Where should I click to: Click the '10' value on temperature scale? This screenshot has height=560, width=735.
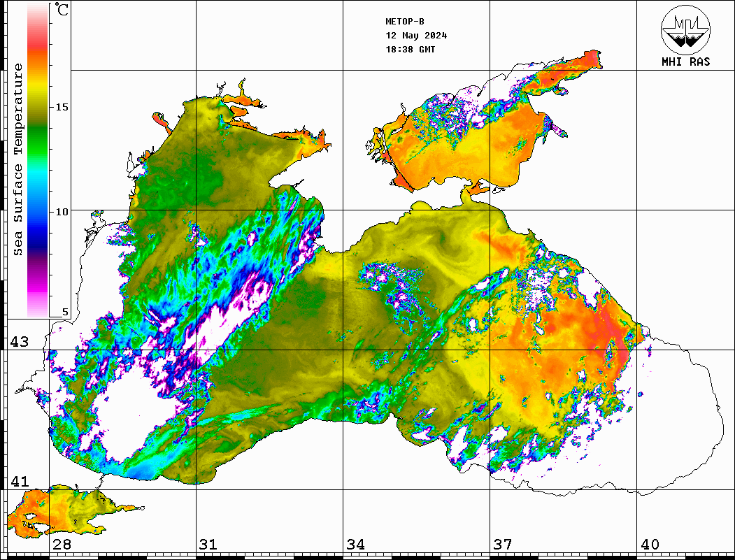pos(62,212)
